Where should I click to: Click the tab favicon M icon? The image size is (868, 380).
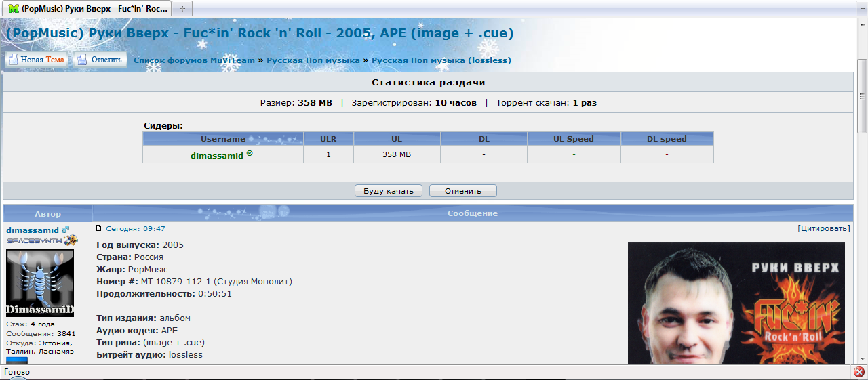pyautogui.click(x=13, y=8)
